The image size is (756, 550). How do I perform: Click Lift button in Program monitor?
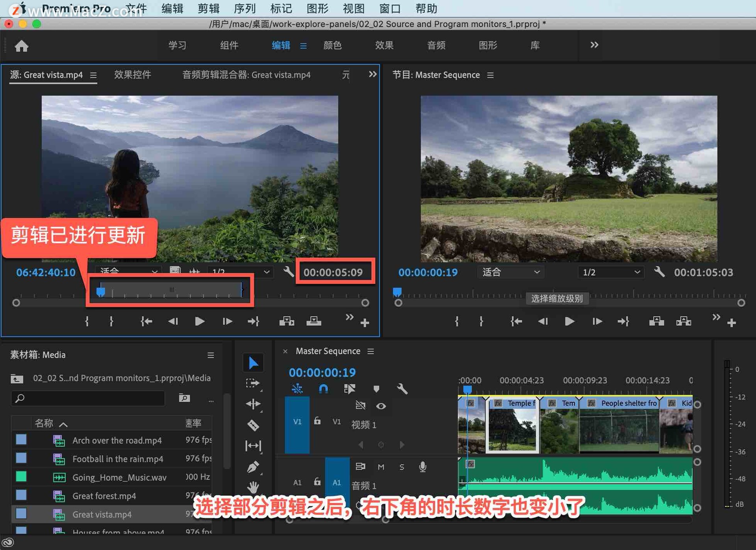pos(656,321)
